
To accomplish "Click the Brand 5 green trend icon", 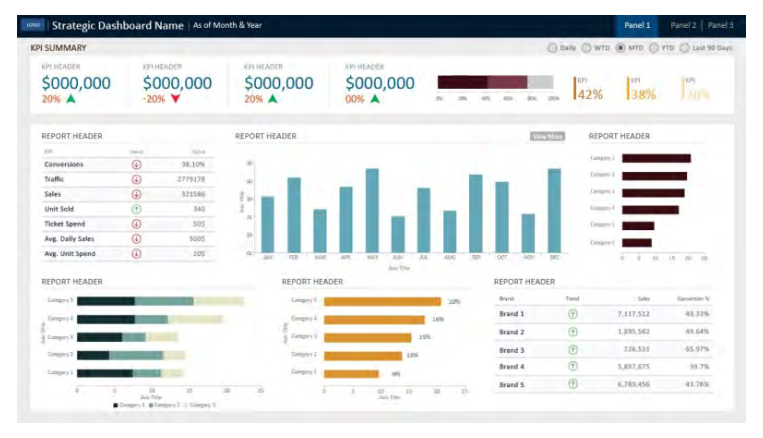I will click(572, 385).
